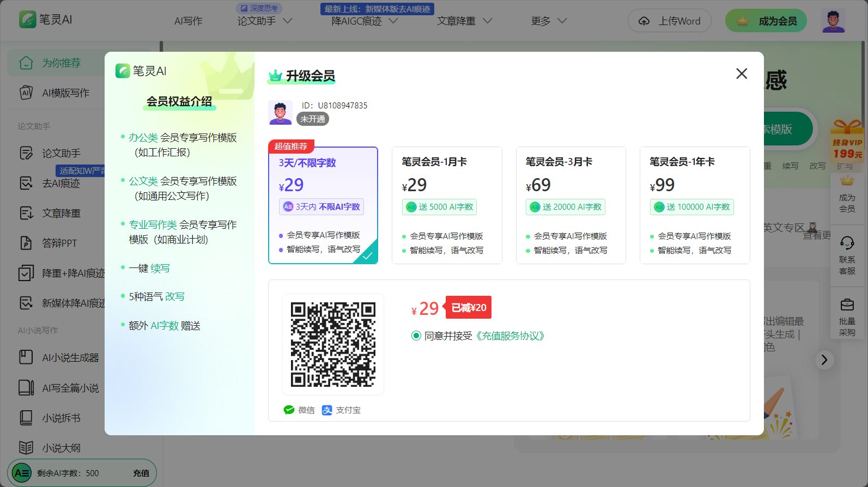
Task: Open the 《充值服务协议》 link
Action: [x=509, y=336]
